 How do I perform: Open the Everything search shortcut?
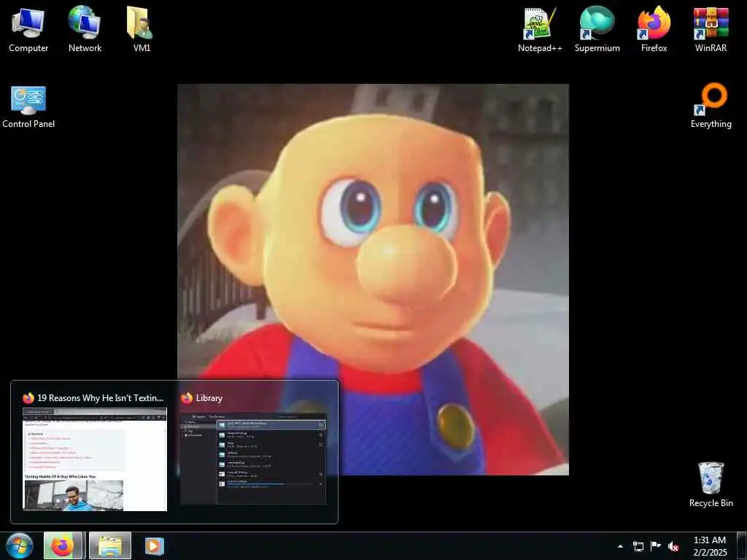[x=711, y=106]
